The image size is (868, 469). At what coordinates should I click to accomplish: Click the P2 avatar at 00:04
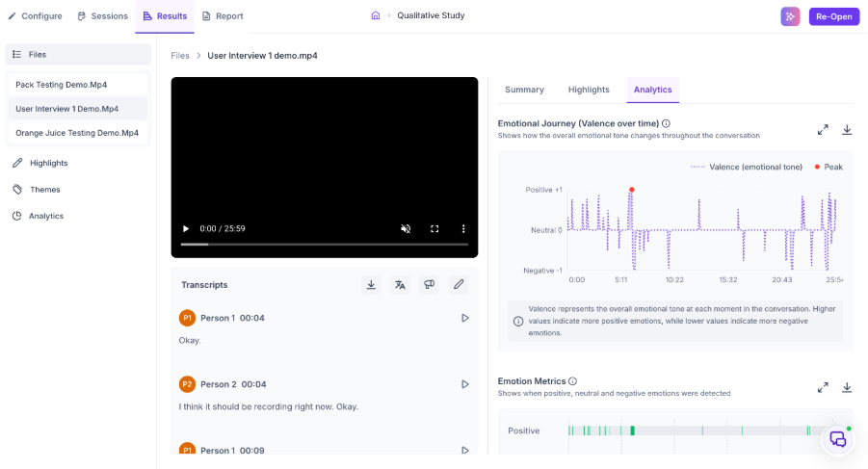187,384
